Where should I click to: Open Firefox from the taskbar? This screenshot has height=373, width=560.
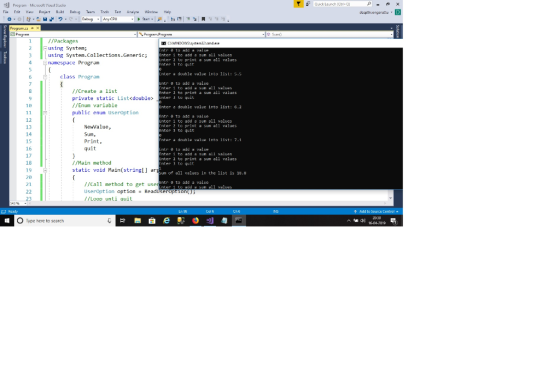coord(195,221)
